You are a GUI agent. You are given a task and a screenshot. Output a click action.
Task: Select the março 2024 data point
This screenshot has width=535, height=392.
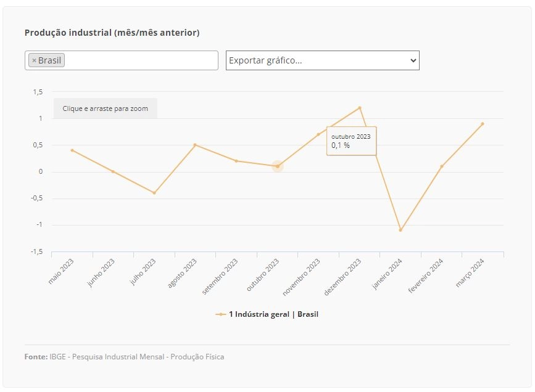(x=483, y=124)
